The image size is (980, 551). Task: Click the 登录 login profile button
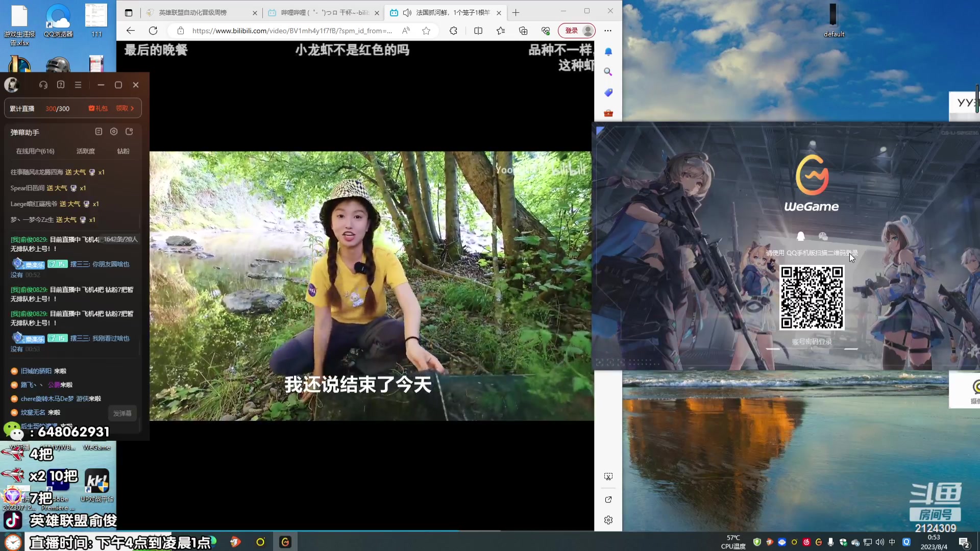click(x=577, y=31)
